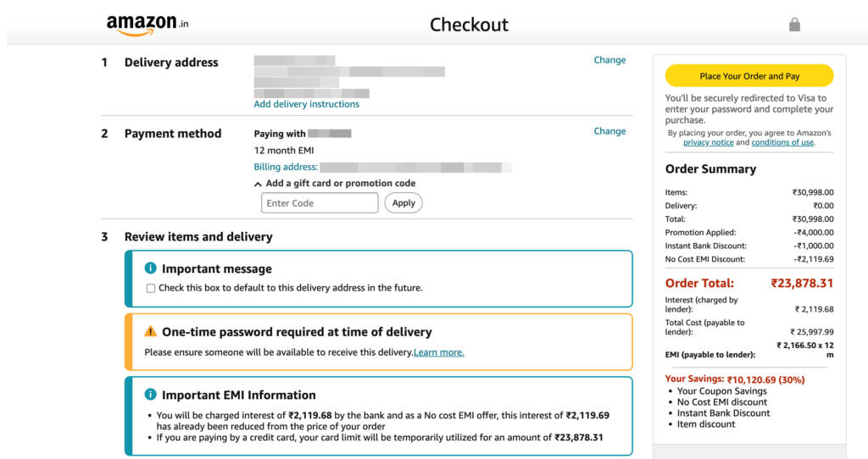Open Add delivery instructions link
The width and height of the screenshot is (868, 459).
[x=306, y=104]
